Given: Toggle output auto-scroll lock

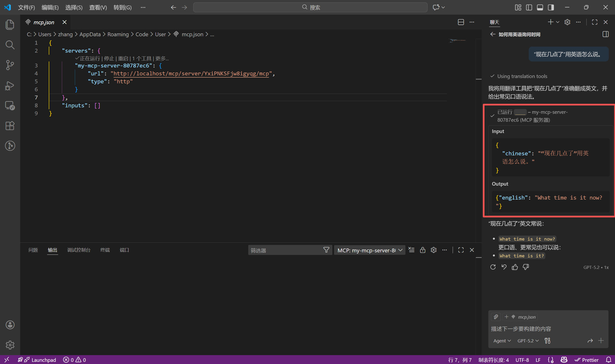Looking at the screenshot, I should 422,250.
